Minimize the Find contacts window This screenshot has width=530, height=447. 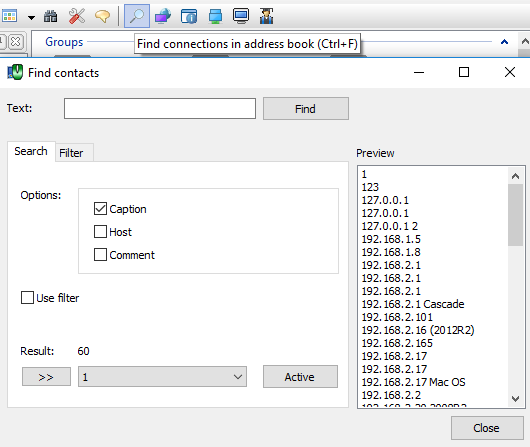point(419,72)
